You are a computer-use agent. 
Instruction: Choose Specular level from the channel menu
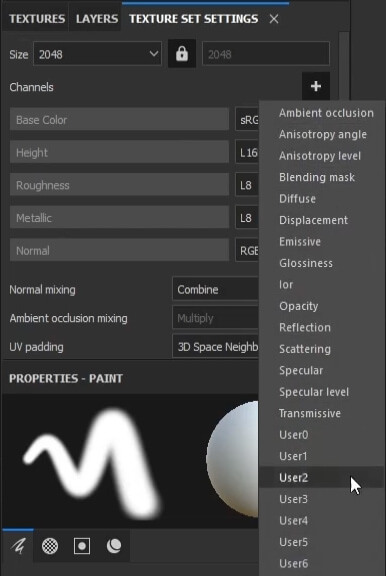click(x=322, y=392)
